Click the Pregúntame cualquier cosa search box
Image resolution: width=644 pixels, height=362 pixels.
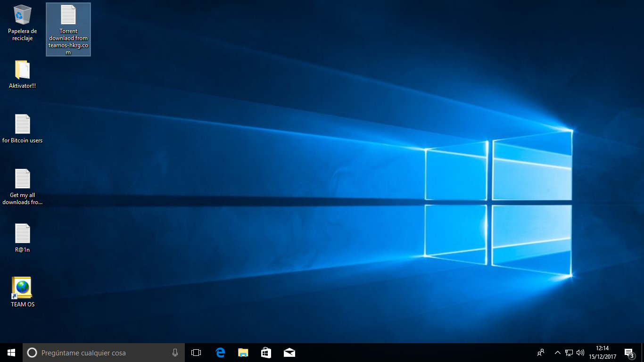104,353
